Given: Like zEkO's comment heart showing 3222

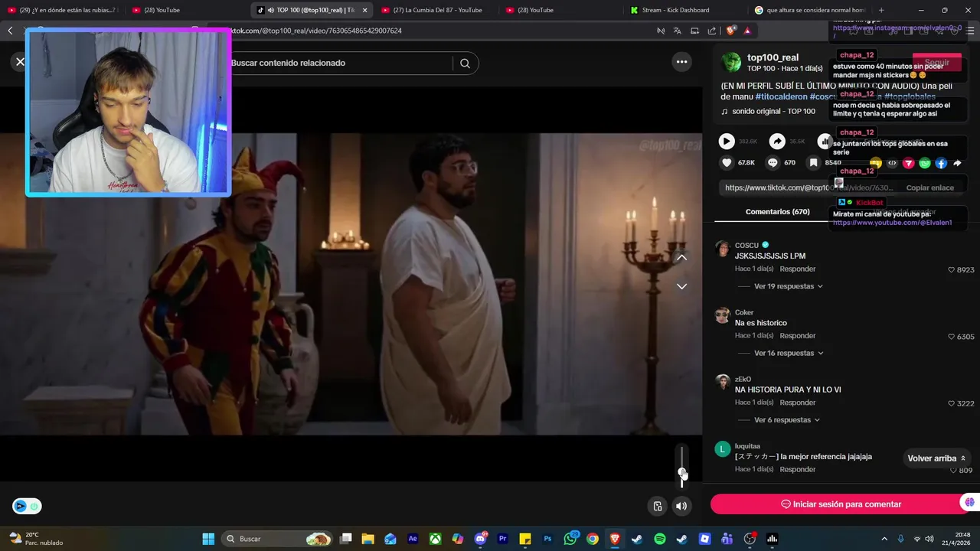Looking at the screenshot, I should click(952, 403).
